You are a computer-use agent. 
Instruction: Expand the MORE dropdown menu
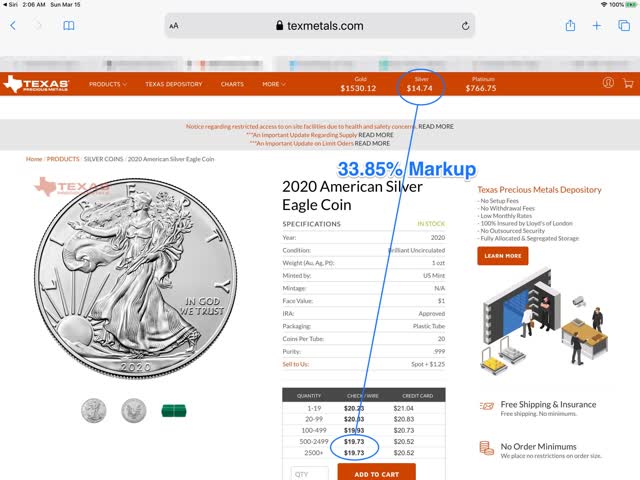[274, 84]
